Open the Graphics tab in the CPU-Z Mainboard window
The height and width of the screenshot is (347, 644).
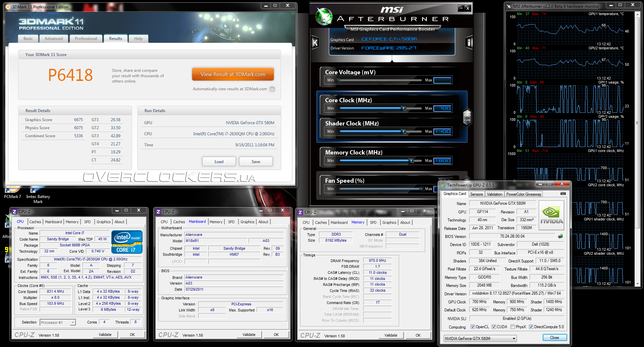(247, 222)
